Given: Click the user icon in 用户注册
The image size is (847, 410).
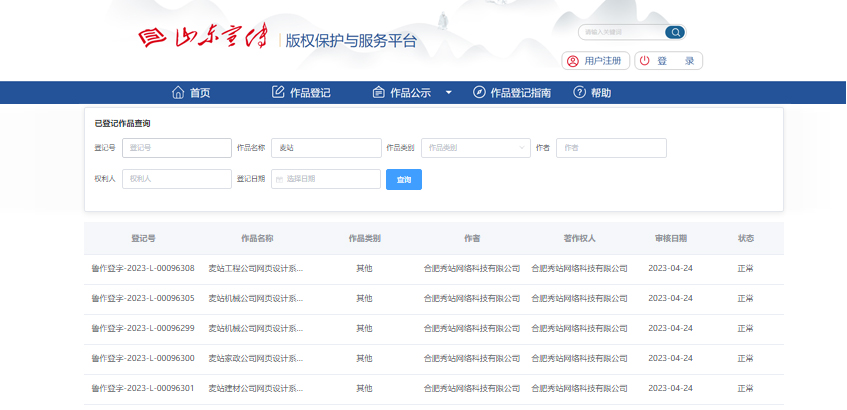Looking at the screenshot, I should 573,61.
